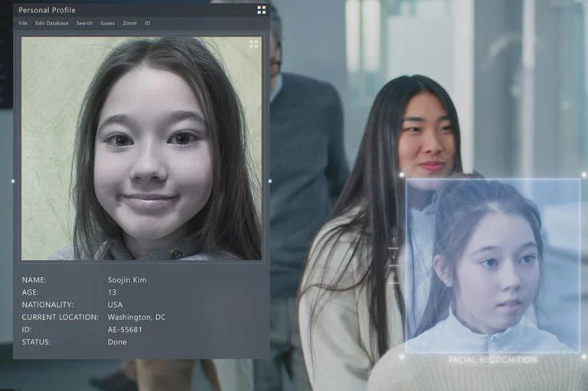Click the NAME field value

(x=126, y=280)
